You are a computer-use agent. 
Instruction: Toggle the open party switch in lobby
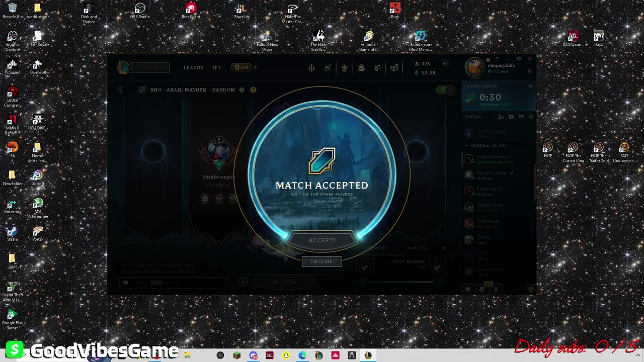click(445, 90)
